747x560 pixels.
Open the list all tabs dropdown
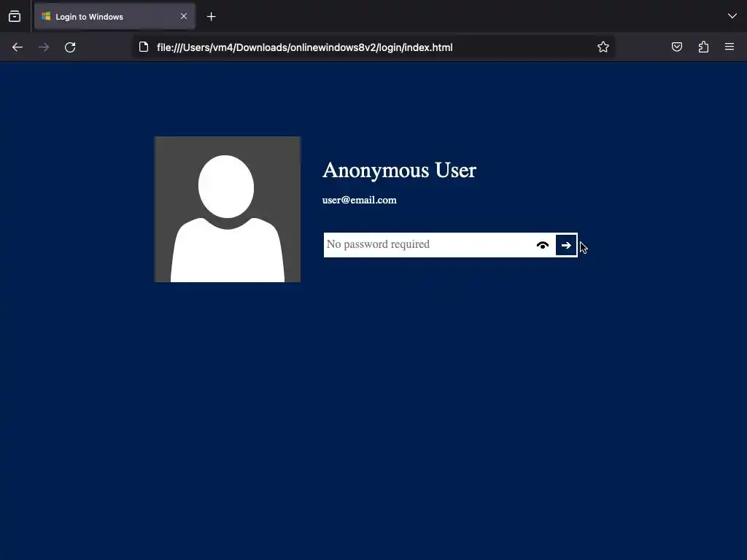pos(732,16)
